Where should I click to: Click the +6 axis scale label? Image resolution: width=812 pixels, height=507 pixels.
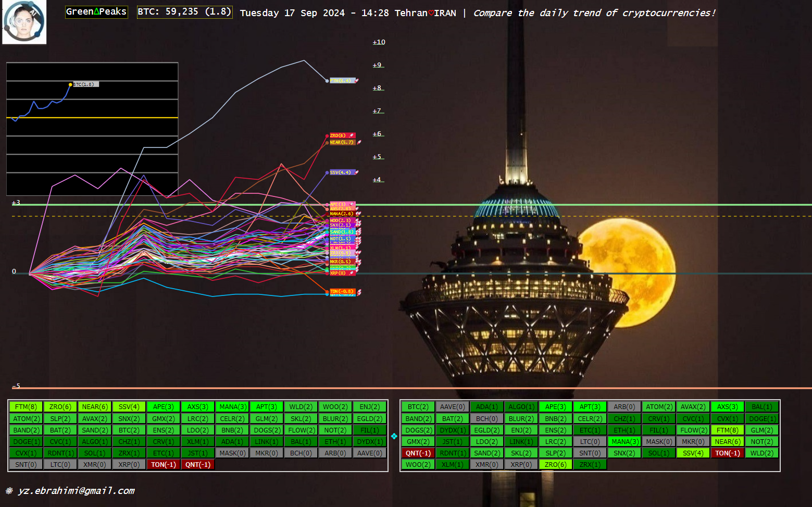tap(378, 134)
